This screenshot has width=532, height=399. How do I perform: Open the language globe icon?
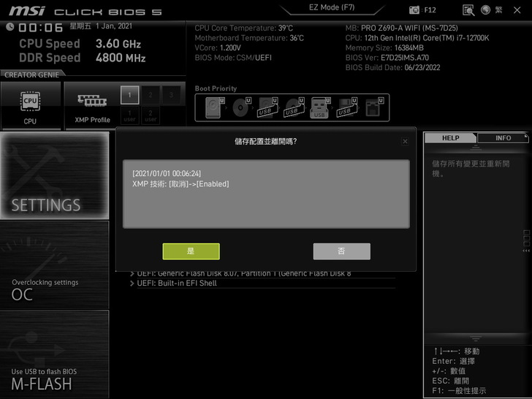coord(485,9)
